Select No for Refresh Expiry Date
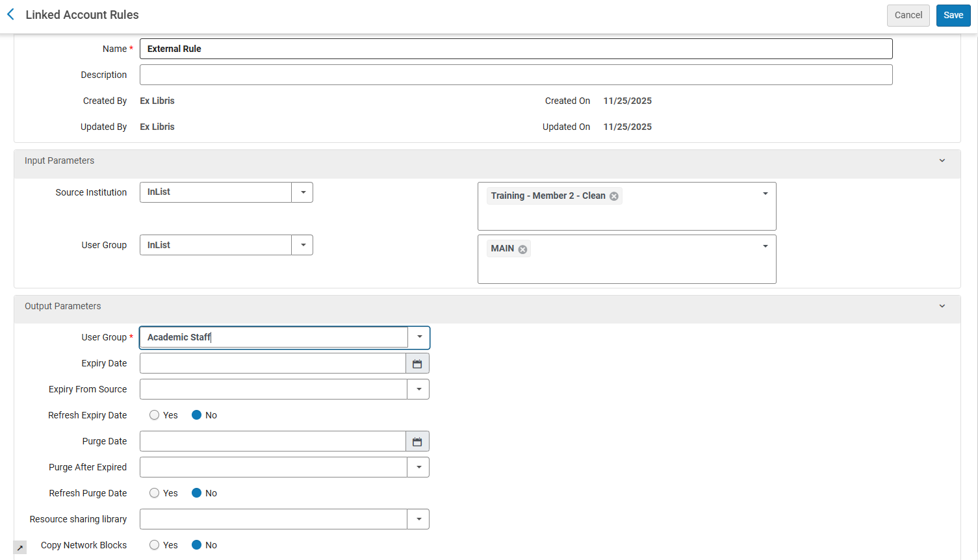This screenshot has height=560, width=978. point(196,415)
